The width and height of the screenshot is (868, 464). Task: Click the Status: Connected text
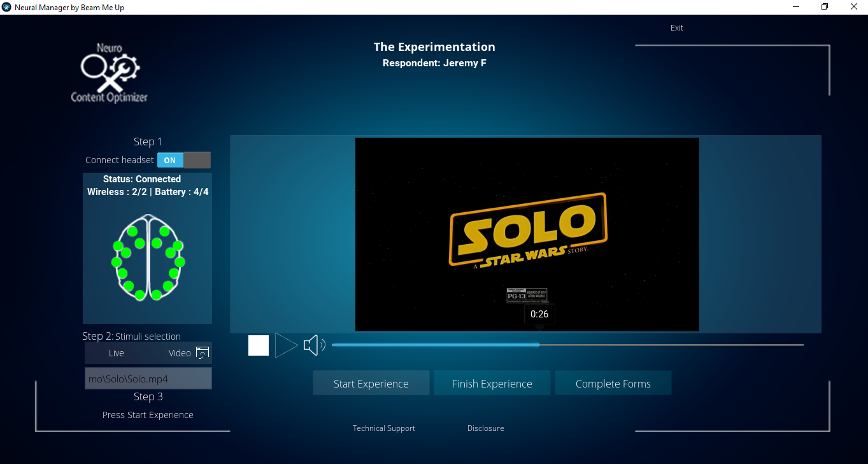click(x=142, y=179)
